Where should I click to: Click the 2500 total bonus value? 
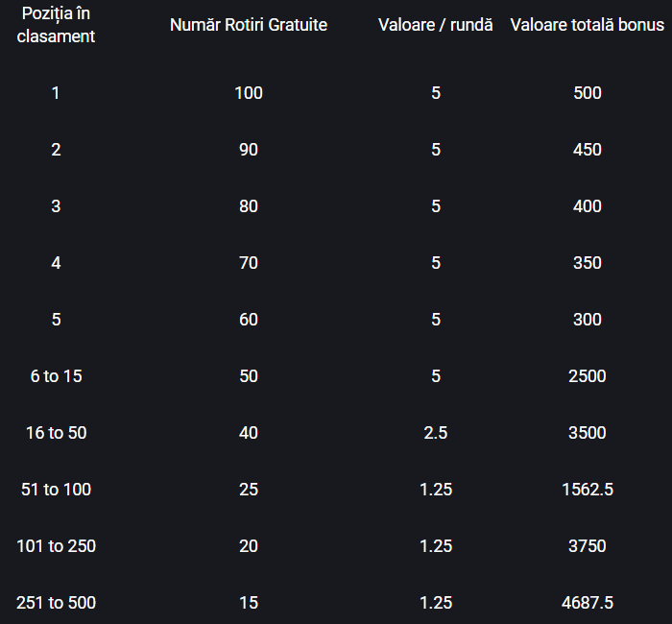(x=588, y=376)
